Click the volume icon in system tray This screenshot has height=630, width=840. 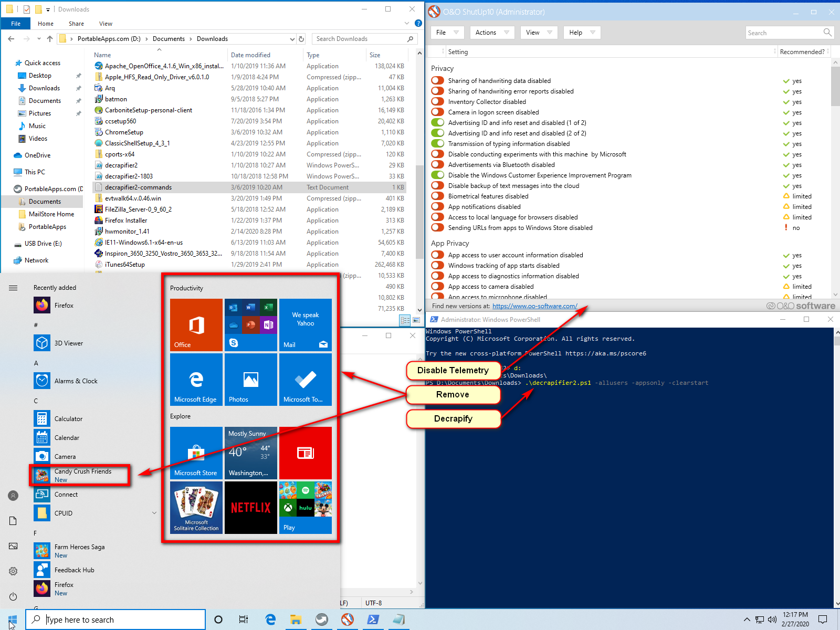pyautogui.click(x=772, y=619)
